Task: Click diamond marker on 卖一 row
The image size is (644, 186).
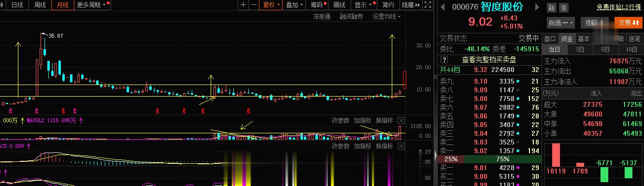Action: 518,151
